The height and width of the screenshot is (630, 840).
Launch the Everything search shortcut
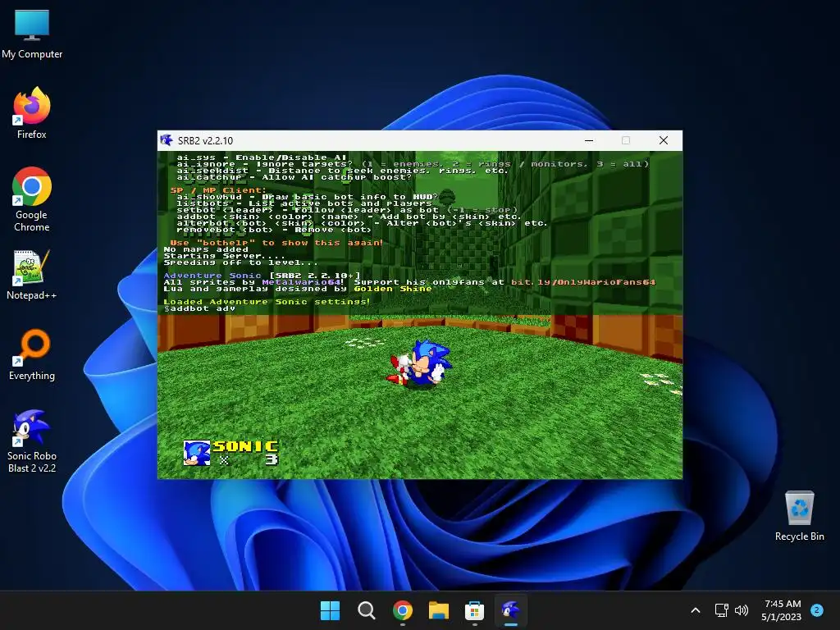click(32, 354)
